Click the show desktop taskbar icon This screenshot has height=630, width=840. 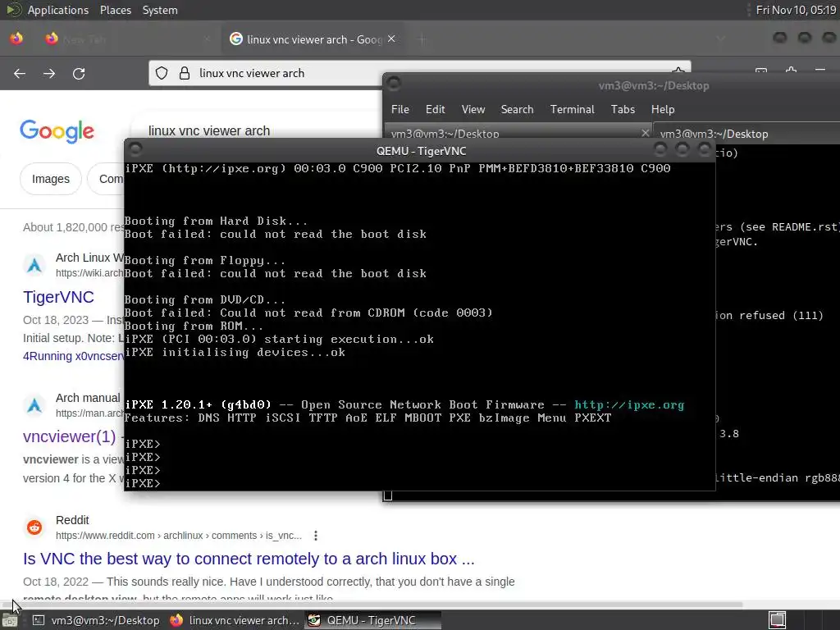[x=10, y=620]
